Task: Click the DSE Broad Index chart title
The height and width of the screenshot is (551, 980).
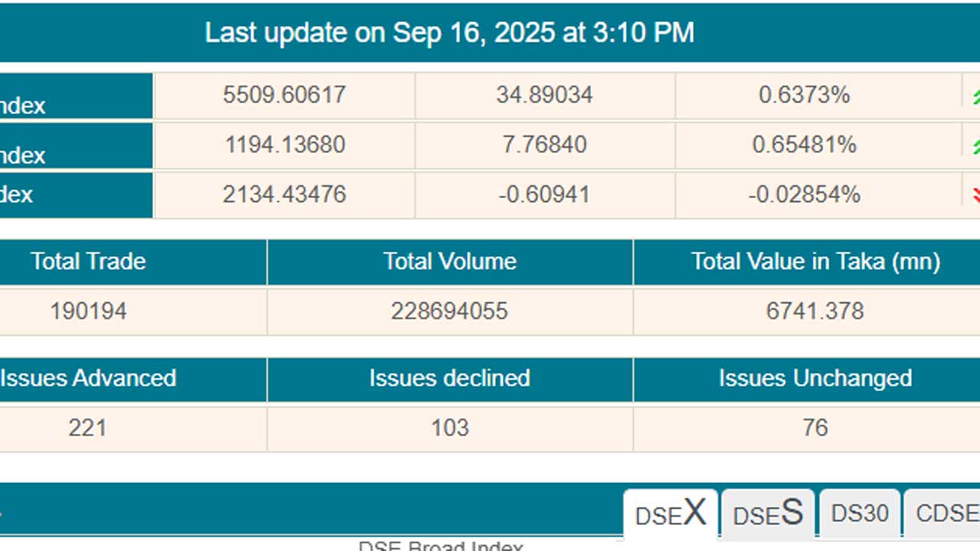Action: pos(440,546)
